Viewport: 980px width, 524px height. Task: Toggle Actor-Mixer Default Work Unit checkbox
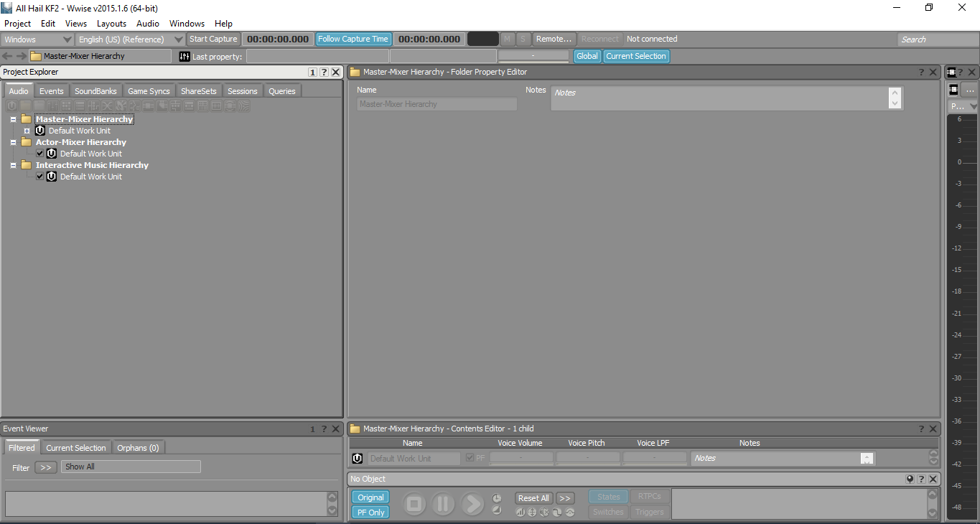coord(40,154)
